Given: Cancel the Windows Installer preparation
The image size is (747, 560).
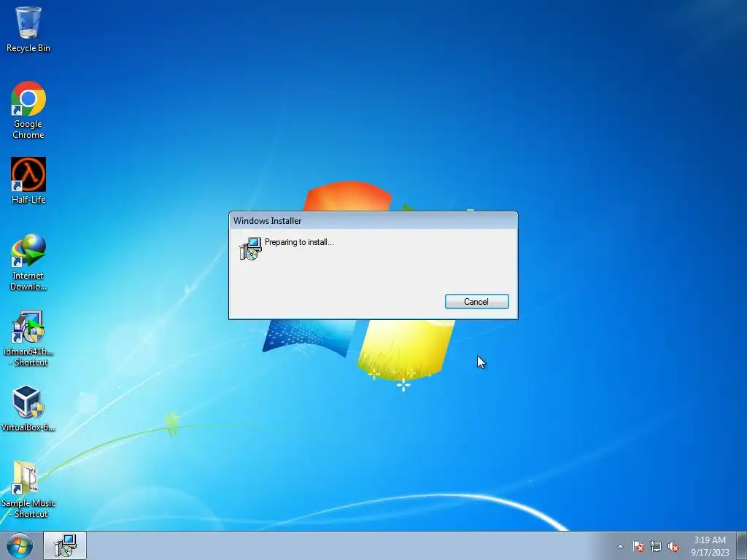Looking at the screenshot, I should coord(476,301).
